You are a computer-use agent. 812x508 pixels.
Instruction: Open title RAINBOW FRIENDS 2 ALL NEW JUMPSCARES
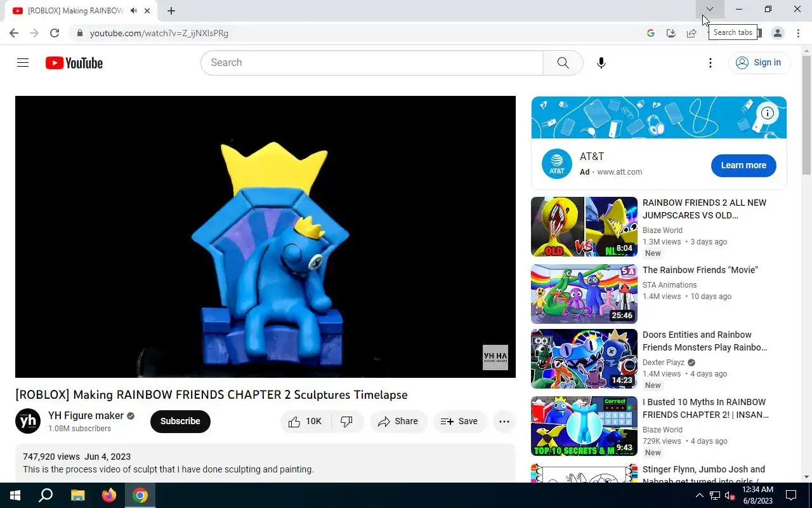click(x=704, y=209)
